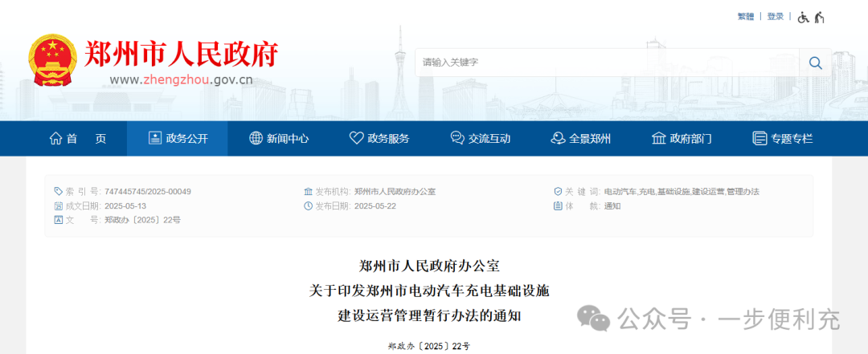The width and height of the screenshot is (868, 354).
Task: Click the building icon for 政府部门
Action: coord(659,138)
